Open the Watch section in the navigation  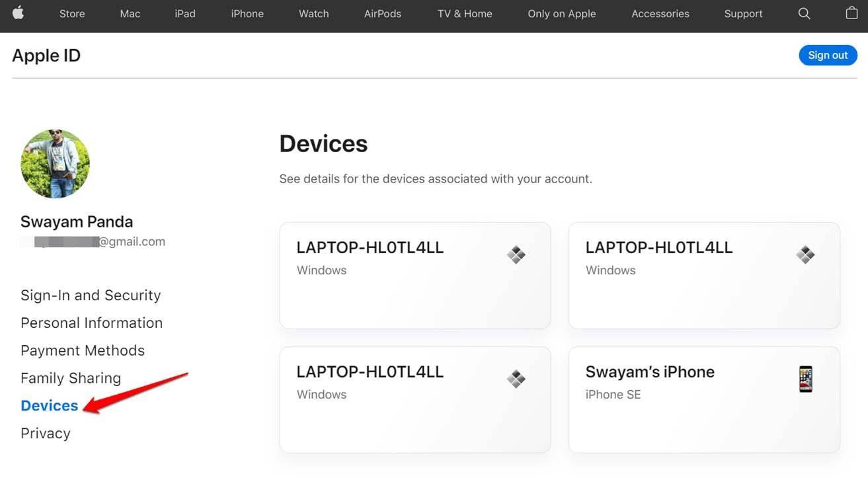point(313,13)
